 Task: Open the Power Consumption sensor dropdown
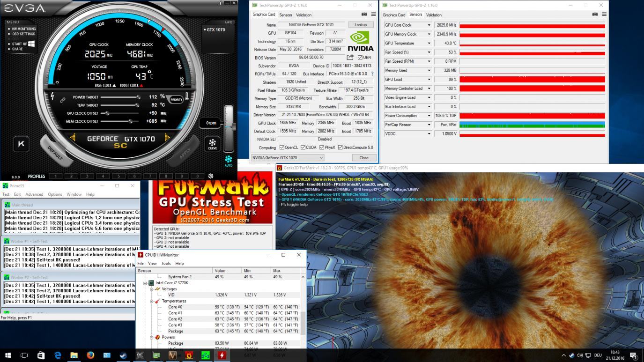point(429,116)
